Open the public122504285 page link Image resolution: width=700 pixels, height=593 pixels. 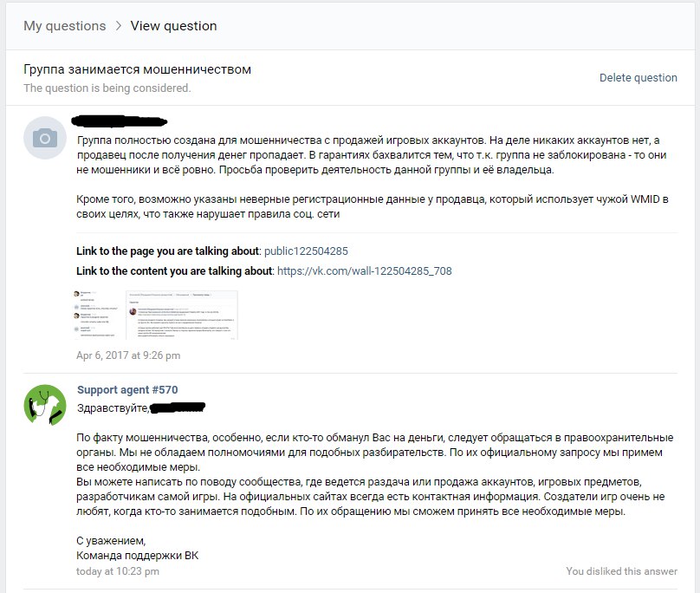click(306, 251)
